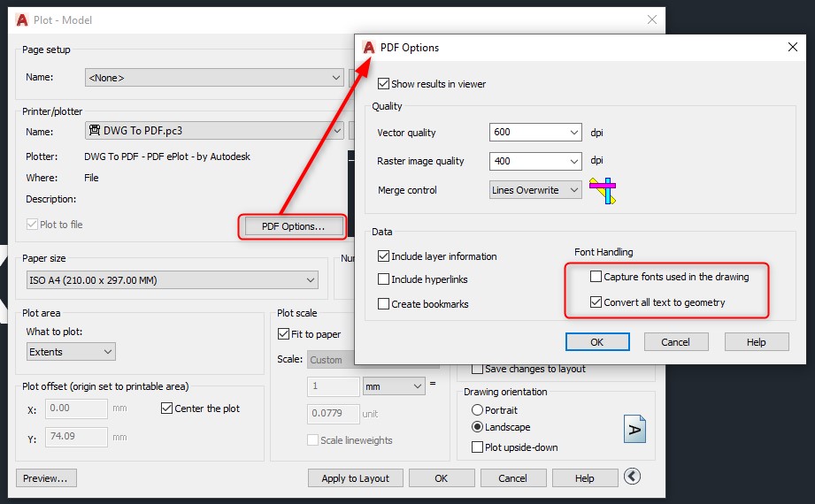Click the Merge control lines preview icon
815x504 pixels.
(603, 190)
